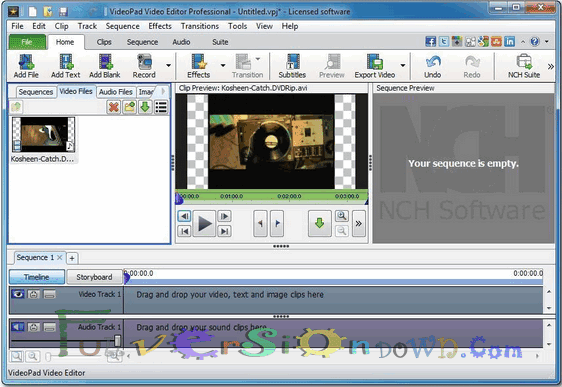Click the timeline zoom slider handle
Viewport: 562px width, 387px height.
(48, 356)
